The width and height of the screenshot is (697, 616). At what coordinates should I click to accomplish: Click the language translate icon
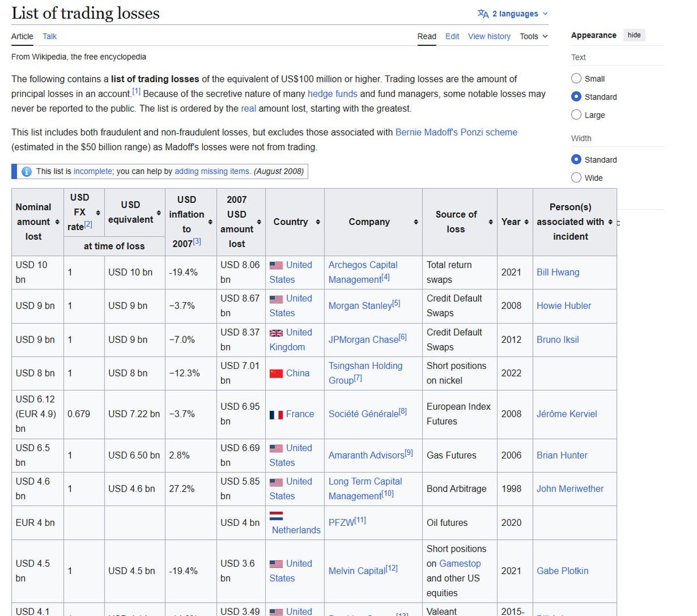click(482, 14)
